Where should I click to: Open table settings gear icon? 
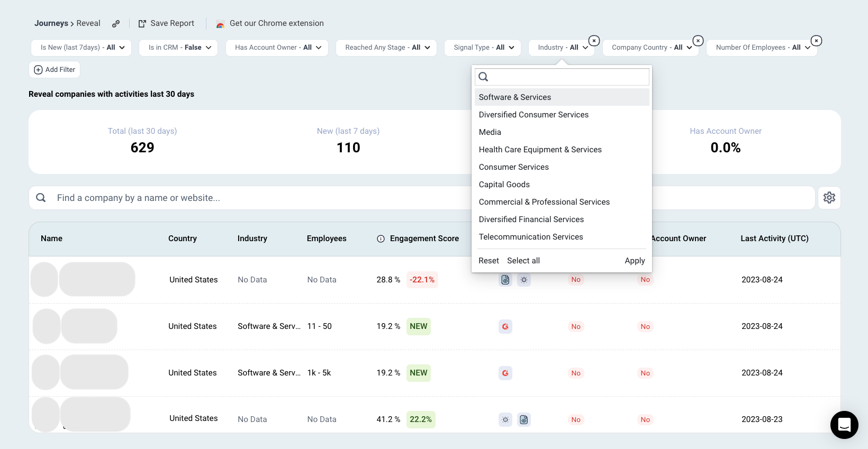pyautogui.click(x=829, y=198)
